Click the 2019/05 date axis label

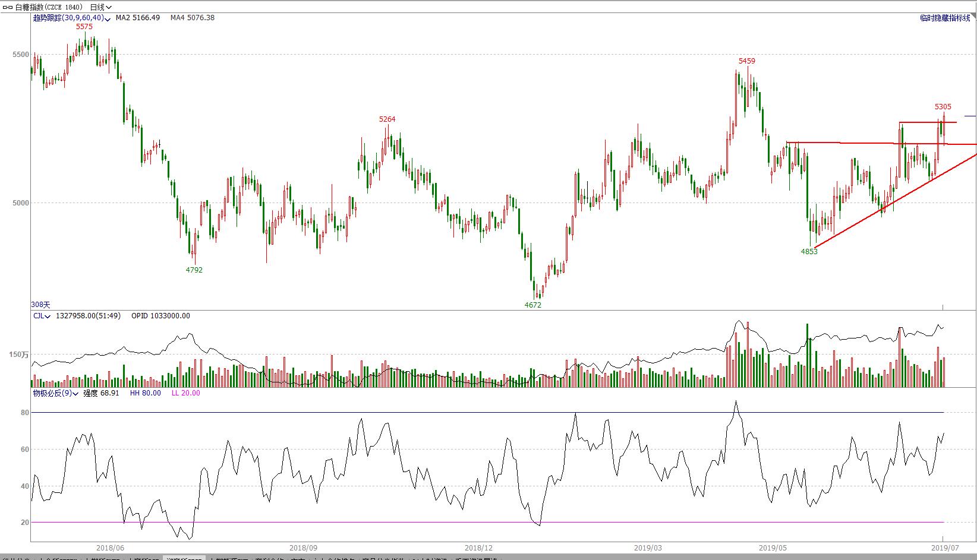point(773,548)
